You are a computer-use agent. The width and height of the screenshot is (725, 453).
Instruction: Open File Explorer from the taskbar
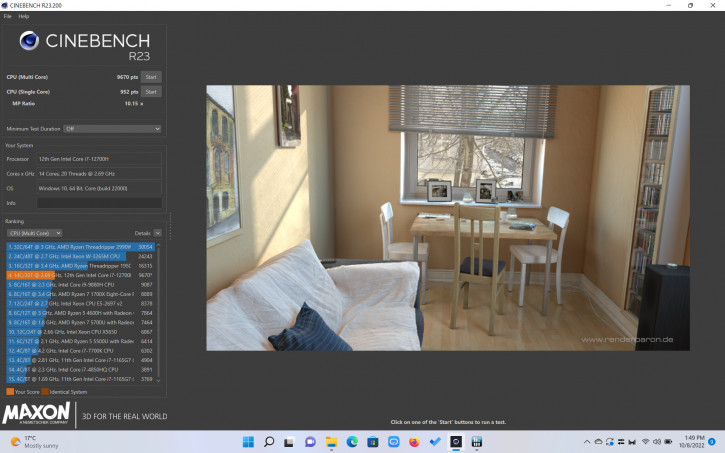tap(331, 442)
